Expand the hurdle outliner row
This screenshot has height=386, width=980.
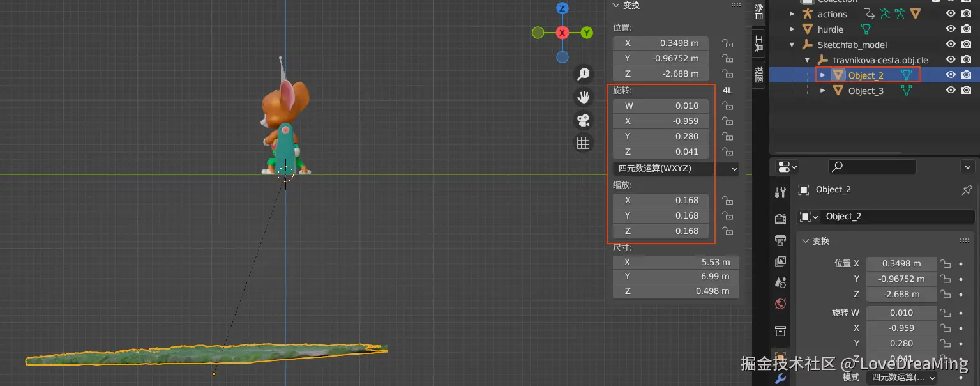pos(792,29)
